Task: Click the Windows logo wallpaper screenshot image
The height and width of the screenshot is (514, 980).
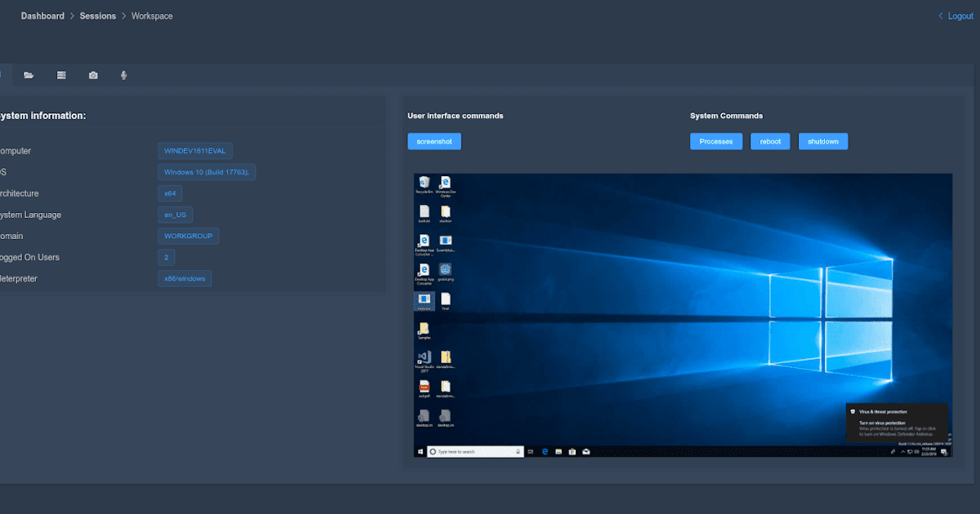Action: coord(683,315)
